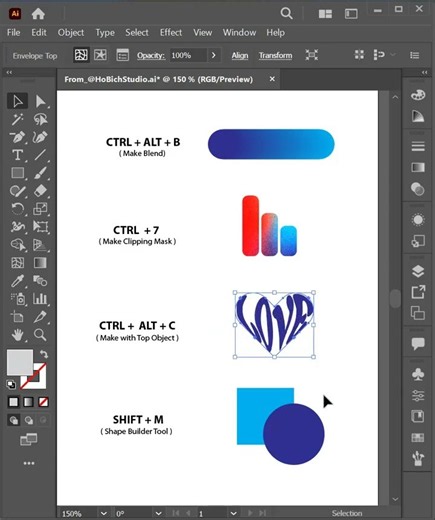Select the Eyedropper tool

click(x=17, y=281)
